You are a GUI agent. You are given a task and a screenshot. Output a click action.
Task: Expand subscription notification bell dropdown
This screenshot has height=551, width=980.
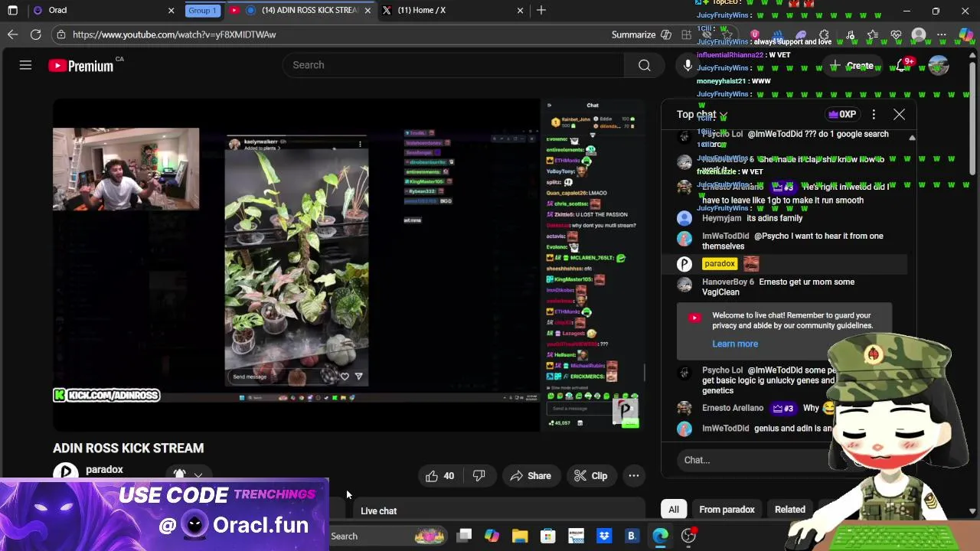point(188,474)
